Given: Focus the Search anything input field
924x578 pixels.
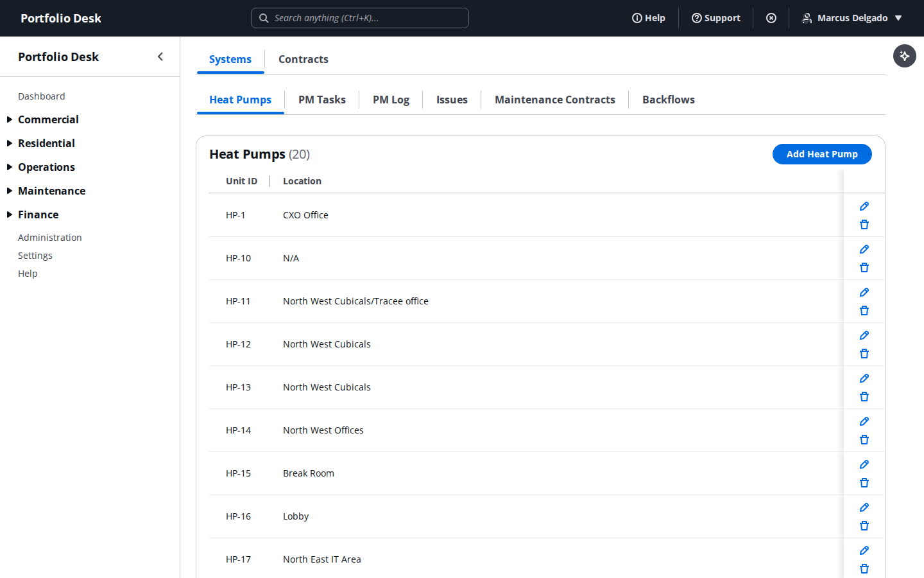Looking at the screenshot, I should click(360, 18).
